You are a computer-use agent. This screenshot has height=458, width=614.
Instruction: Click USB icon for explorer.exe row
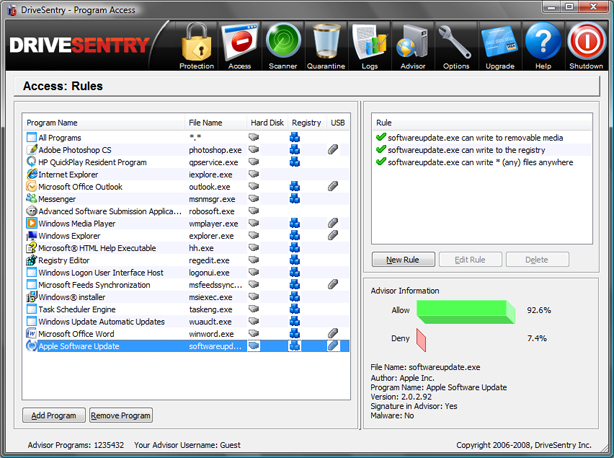333,235
